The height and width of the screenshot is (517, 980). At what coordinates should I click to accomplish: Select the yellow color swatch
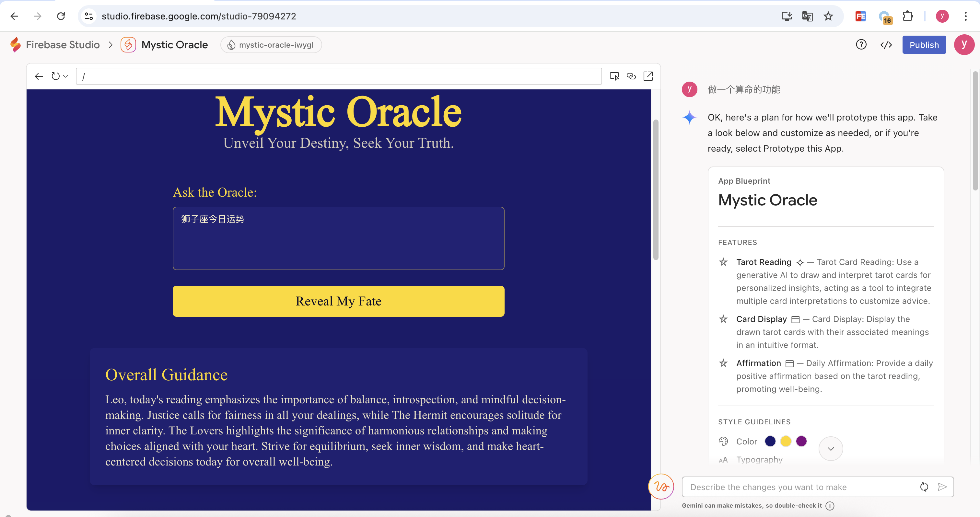click(x=786, y=441)
